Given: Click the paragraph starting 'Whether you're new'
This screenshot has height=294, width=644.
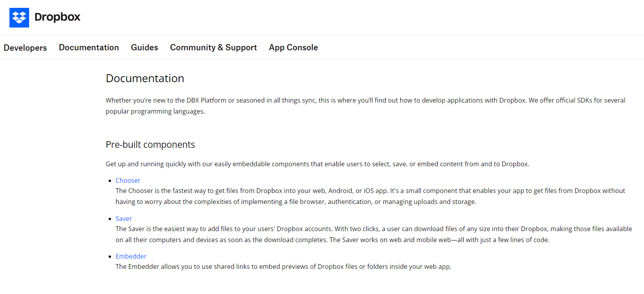Looking at the screenshot, I should pyautogui.click(x=365, y=106).
